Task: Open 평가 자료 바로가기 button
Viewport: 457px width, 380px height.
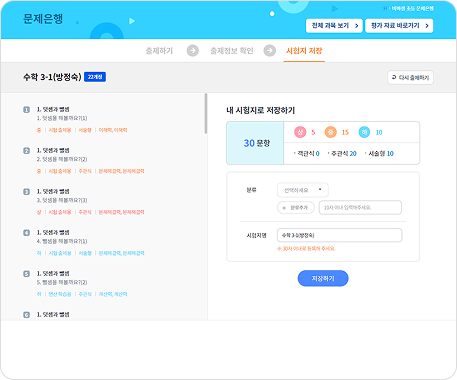Action: pyautogui.click(x=399, y=26)
